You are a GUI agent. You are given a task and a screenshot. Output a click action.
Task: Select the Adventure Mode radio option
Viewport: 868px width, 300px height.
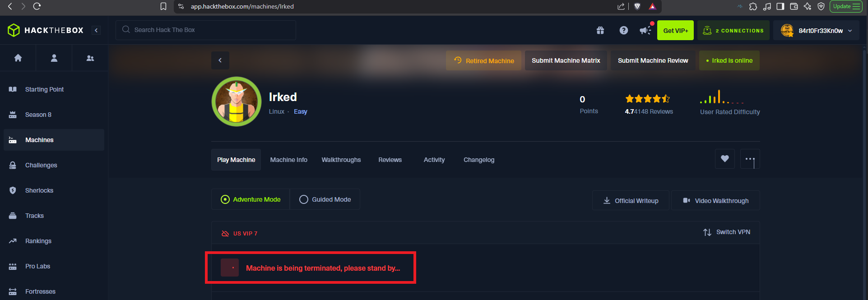click(251, 199)
